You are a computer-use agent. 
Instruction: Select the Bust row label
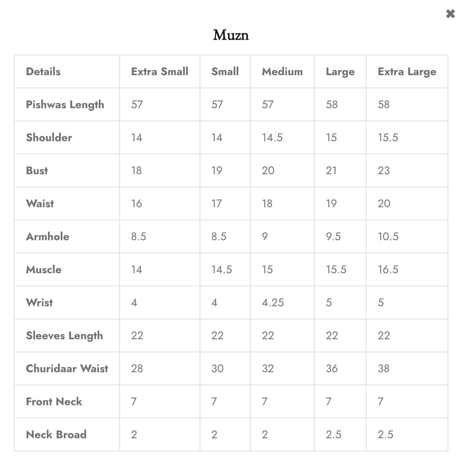[37, 171]
